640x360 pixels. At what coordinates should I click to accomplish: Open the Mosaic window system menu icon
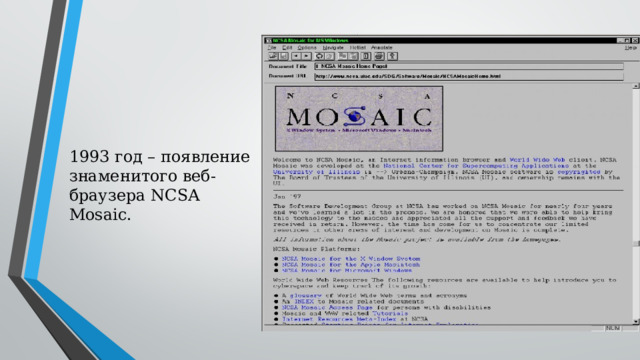[x=268, y=40]
